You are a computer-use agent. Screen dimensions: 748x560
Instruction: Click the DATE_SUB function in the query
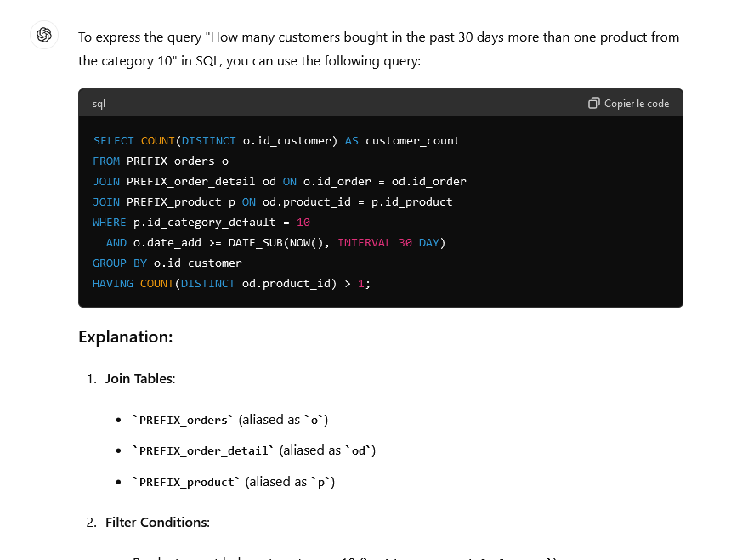tap(252, 242)
